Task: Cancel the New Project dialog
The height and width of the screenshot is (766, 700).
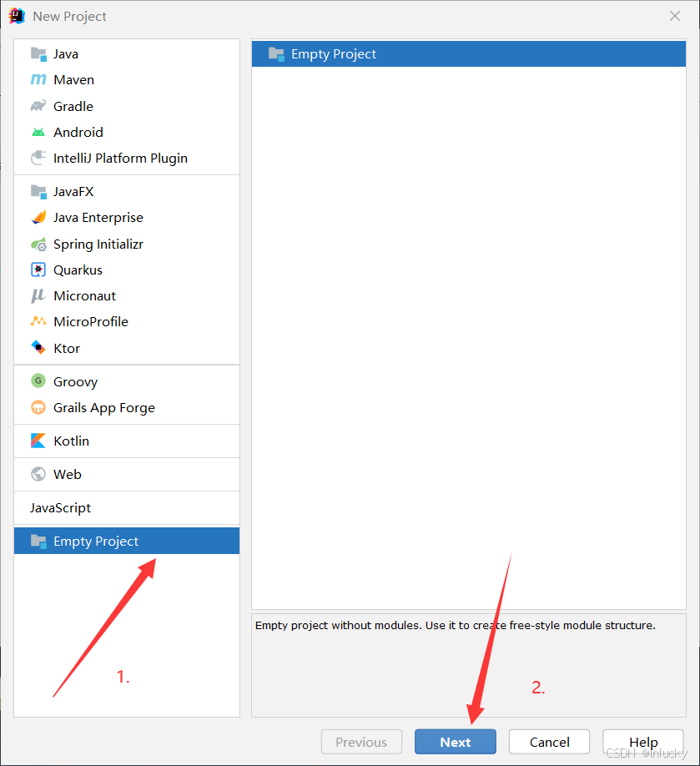Action: 550,742
